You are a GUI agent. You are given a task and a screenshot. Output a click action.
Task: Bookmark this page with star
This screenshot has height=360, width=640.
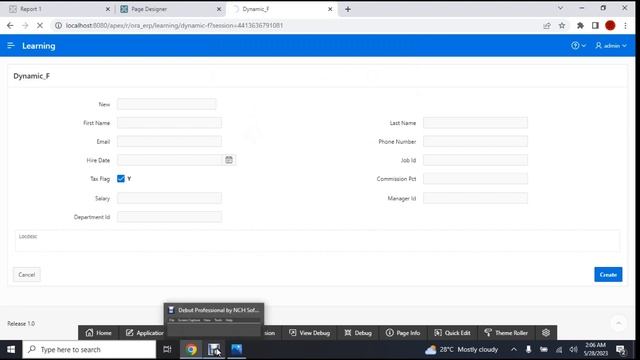562,25
